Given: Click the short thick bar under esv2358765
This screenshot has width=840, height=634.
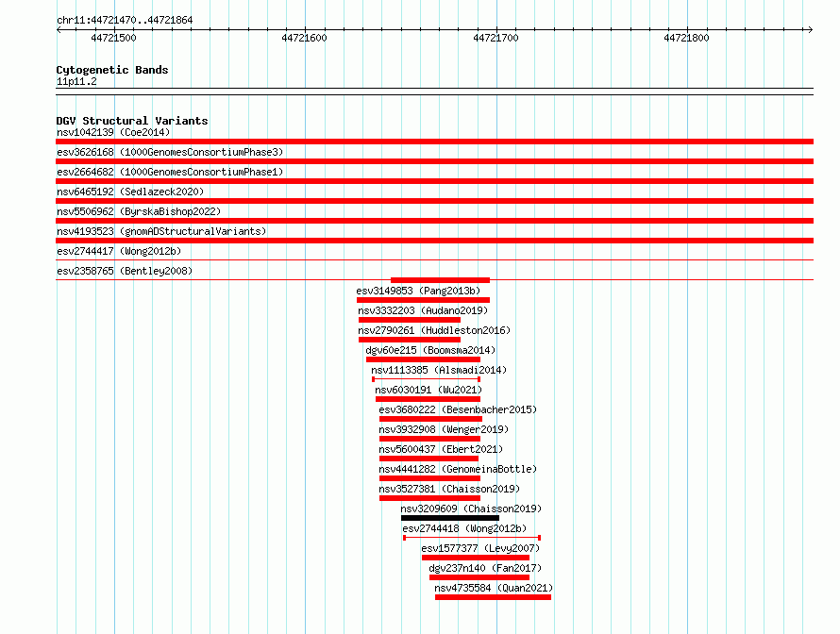Looking at the screenshot, I should (441, 280).
